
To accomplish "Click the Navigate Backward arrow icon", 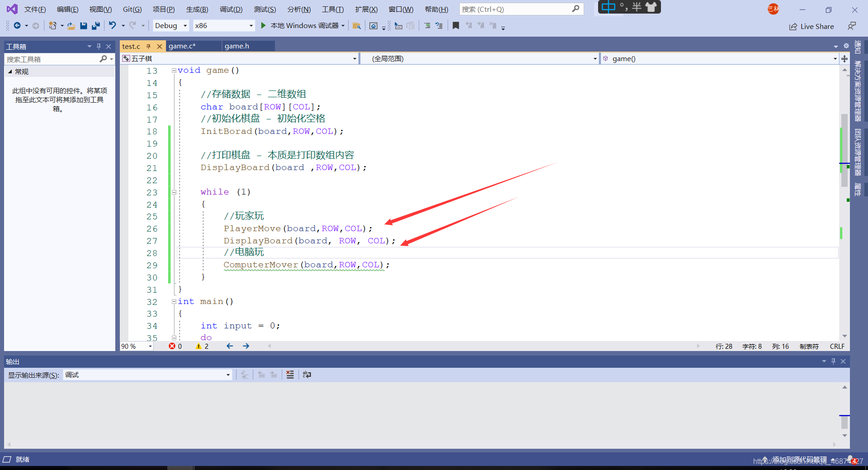I will [x=17, y=26].
